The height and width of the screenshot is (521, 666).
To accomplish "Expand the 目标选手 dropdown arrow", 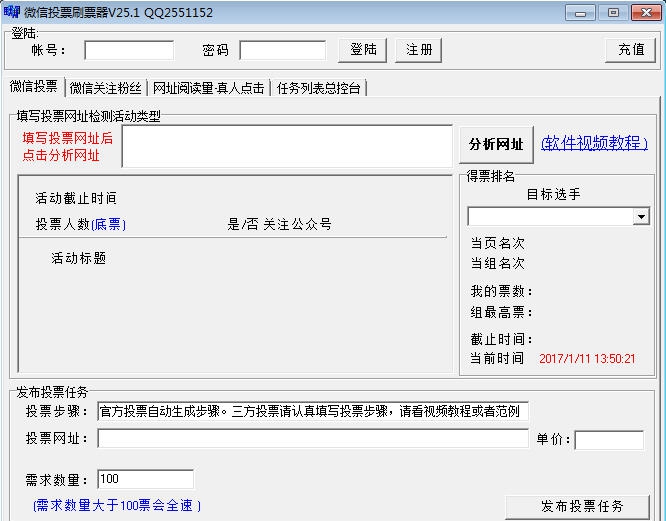I will [x=641, y=217].
